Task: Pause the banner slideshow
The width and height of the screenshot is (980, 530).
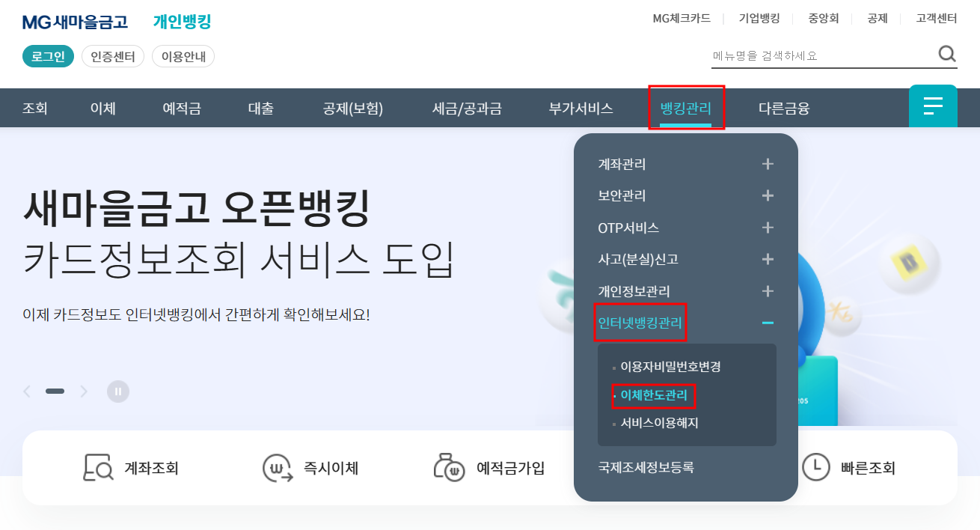Action: pos(117,391)
